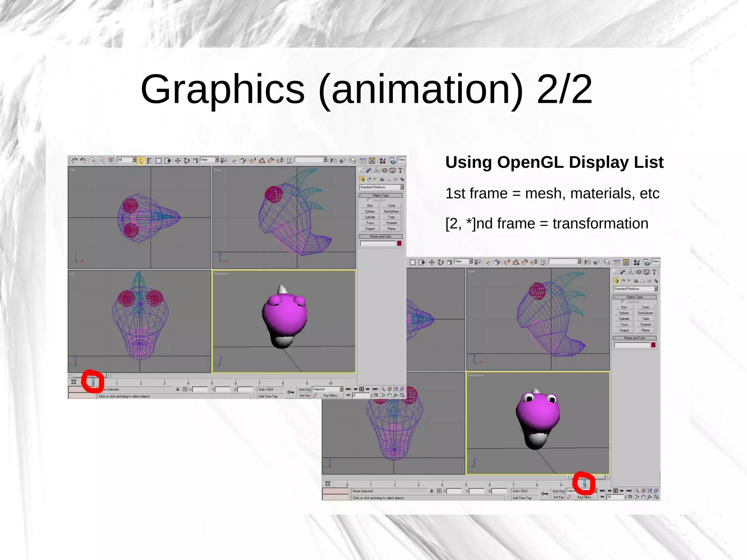Enable AutoGrid checkbox in lower-right window
The height and width of the screenshot is (560, 747).
[623, 302]
